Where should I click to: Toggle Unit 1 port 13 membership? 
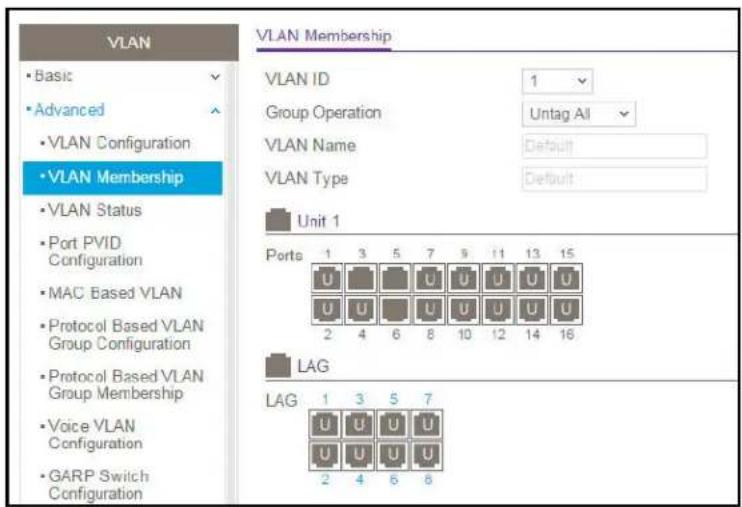point(532,279)
